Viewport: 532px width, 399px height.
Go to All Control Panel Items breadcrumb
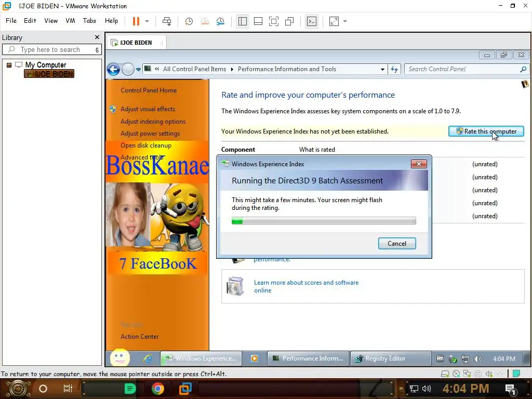point(194,69)
